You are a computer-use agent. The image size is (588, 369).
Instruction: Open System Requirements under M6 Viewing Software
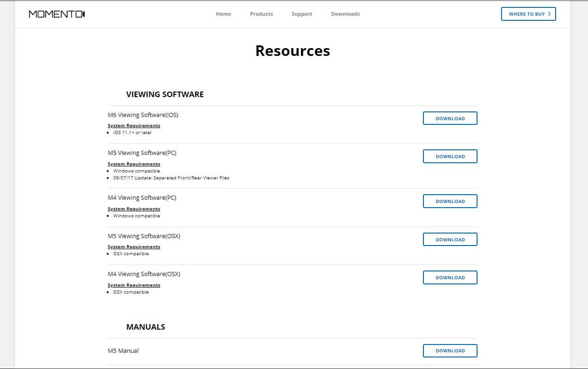[134, 125]
